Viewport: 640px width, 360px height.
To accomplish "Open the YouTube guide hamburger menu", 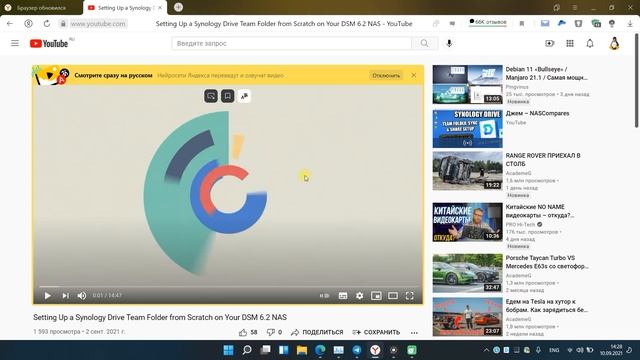I will pyautogui.click(x=15, y=43).
